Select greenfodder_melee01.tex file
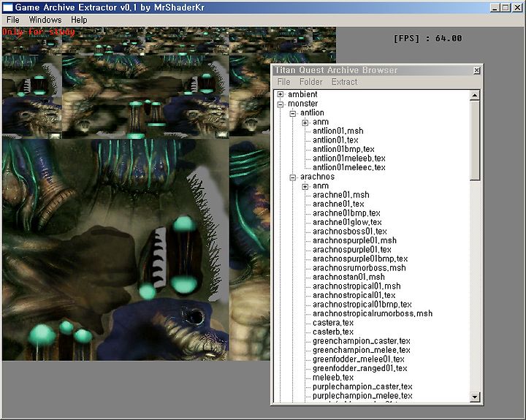The width and height of the screenshot is (526, 420). [358, 359]
